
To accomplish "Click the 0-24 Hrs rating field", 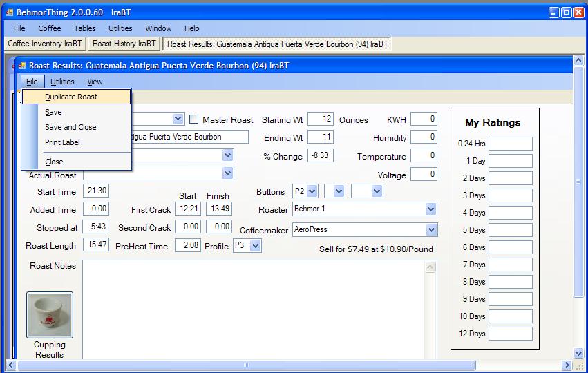I will click(511, 144).
